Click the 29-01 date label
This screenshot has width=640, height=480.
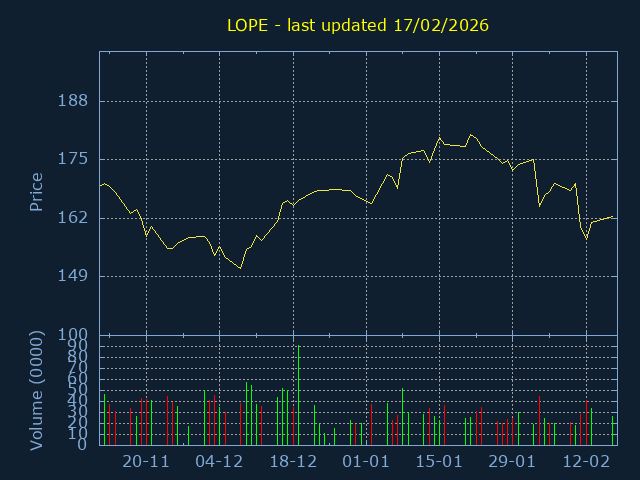point(513,462)
